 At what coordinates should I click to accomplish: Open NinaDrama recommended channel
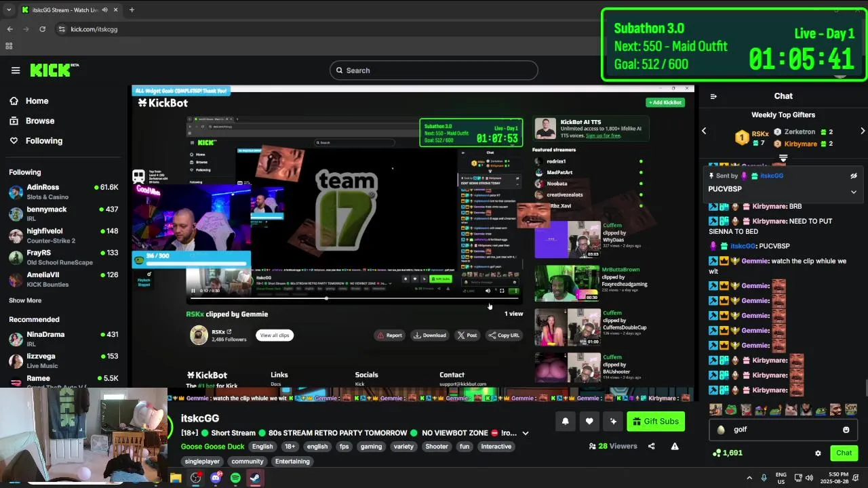coord(63,339)
